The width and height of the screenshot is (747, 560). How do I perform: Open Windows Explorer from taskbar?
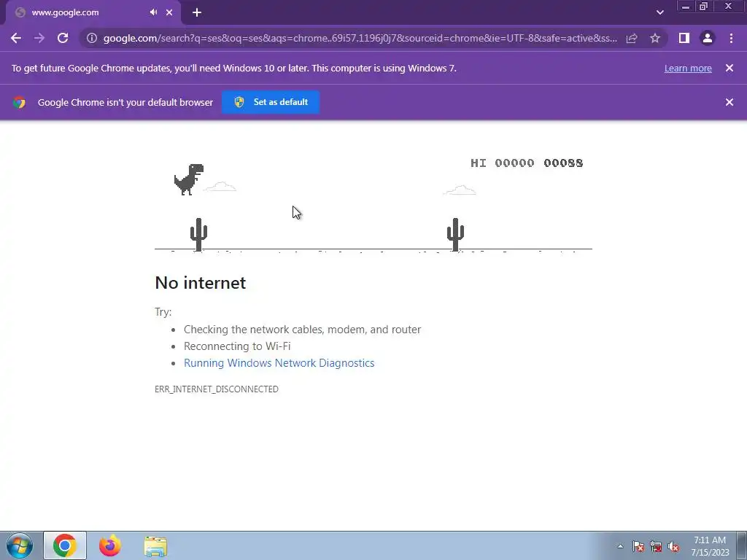pyautogui.click(x=156, y=546)
